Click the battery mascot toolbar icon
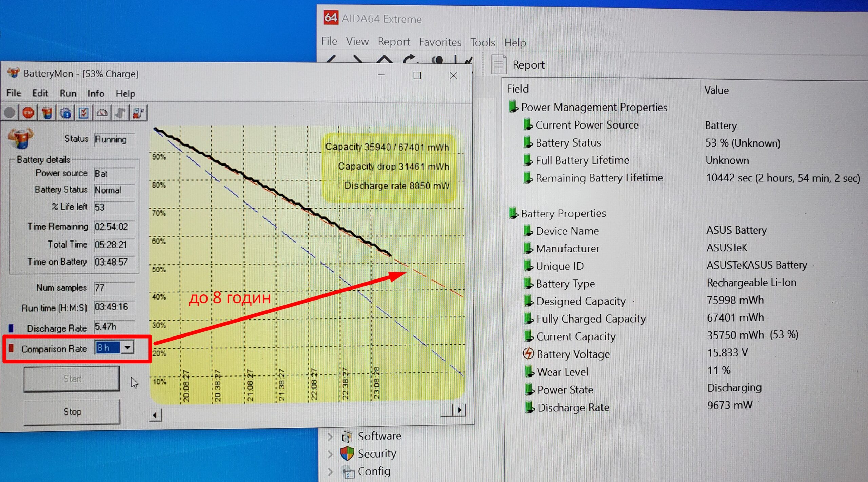Screen dimensions: 868x482 [x=47, y=113]
